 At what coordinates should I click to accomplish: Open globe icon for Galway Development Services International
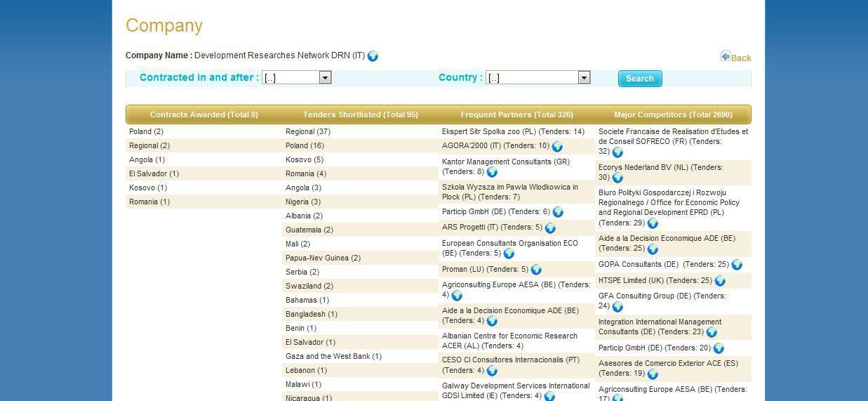549,396
